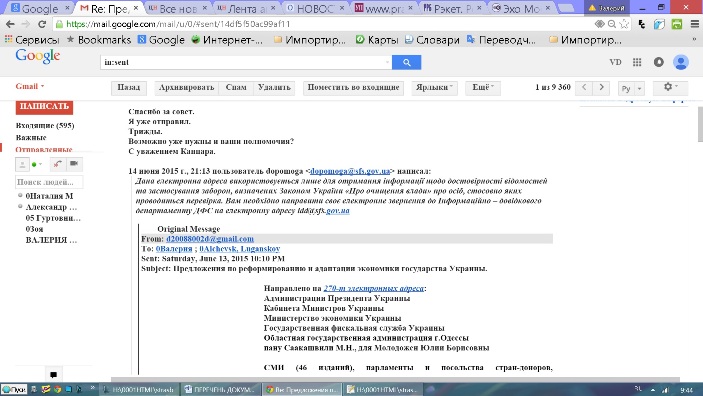Click Поместить во входящие button
The width and height of the screenshot is (703, 396).
coord(353,87)
